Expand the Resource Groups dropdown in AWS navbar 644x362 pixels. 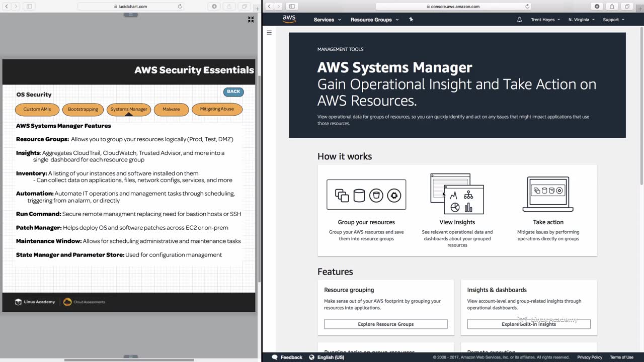[x=374, y=20]
